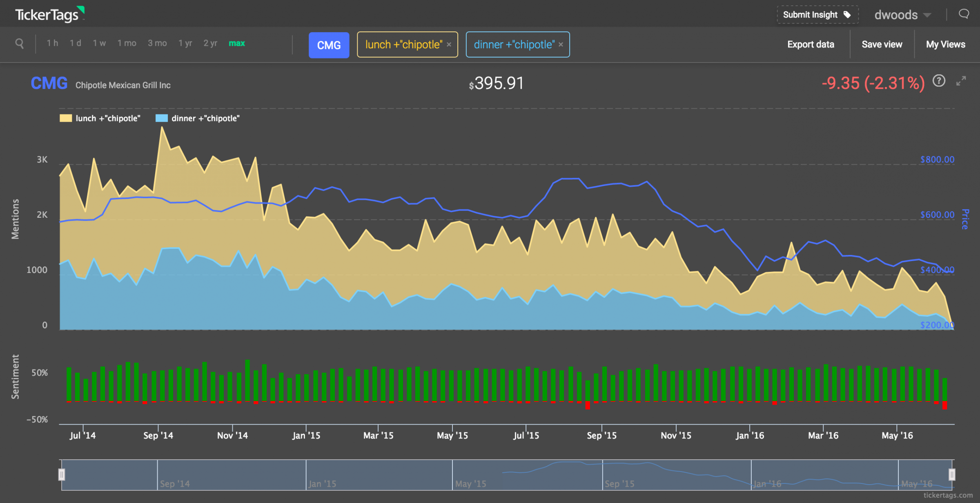Click Submit Insight button
Image resolution: width=980 pixels, height=503 pixels.
coord(817,15)
